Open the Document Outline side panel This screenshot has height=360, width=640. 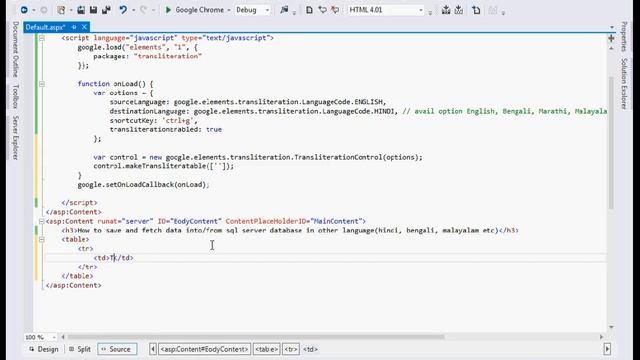(x=15, y=49)
